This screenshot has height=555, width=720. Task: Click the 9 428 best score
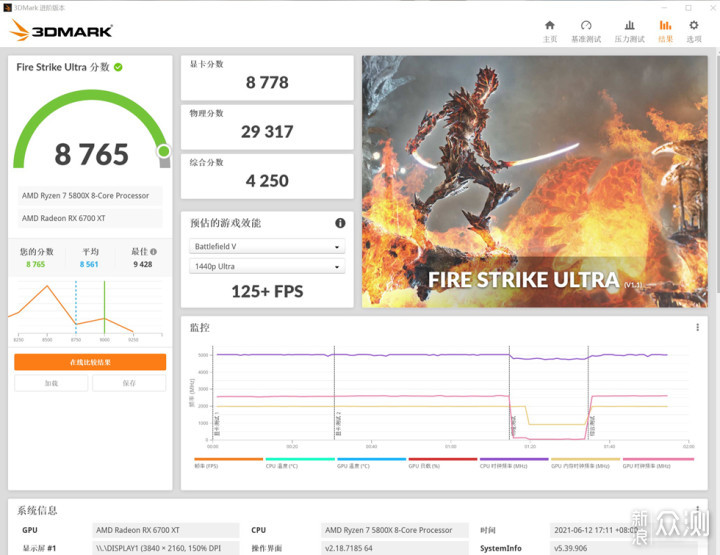pos(143,264)
